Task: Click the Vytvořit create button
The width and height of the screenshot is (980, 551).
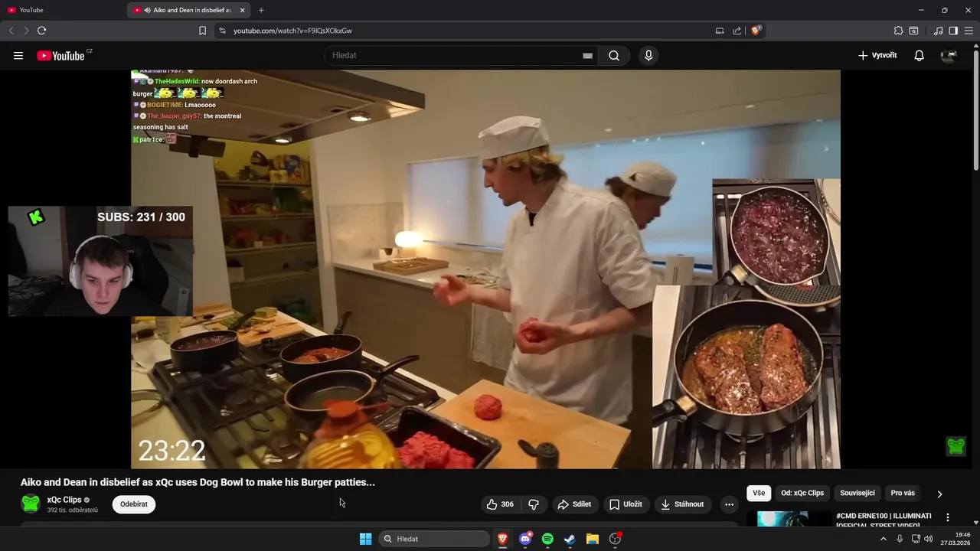Action: click(x=877, y=55)
